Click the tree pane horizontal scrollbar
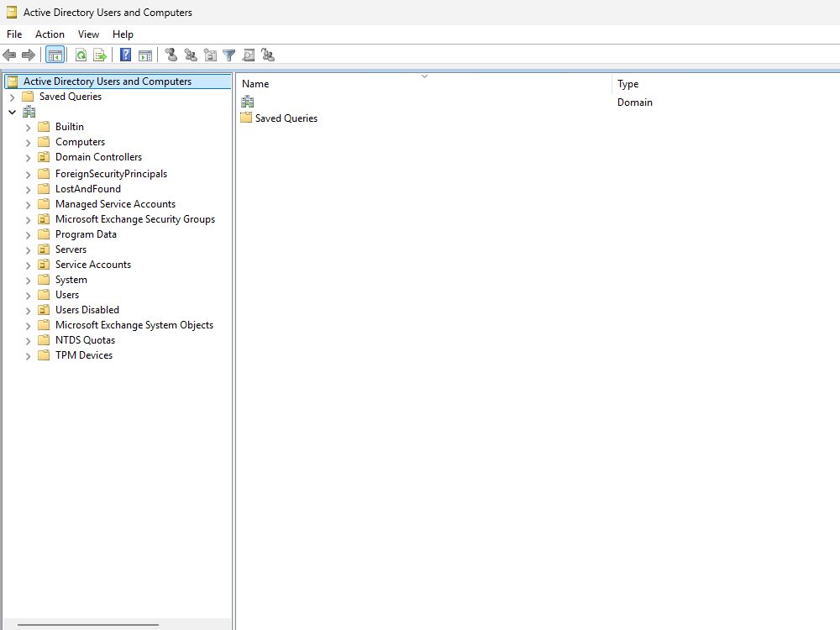840x630 pixels. (x=88, y=624)
